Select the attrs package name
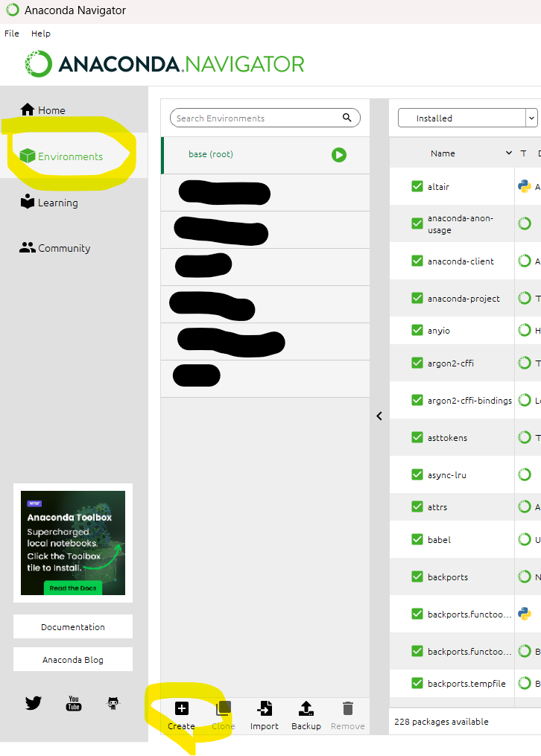This screenshot has height=756, width=541. (437, 507)
